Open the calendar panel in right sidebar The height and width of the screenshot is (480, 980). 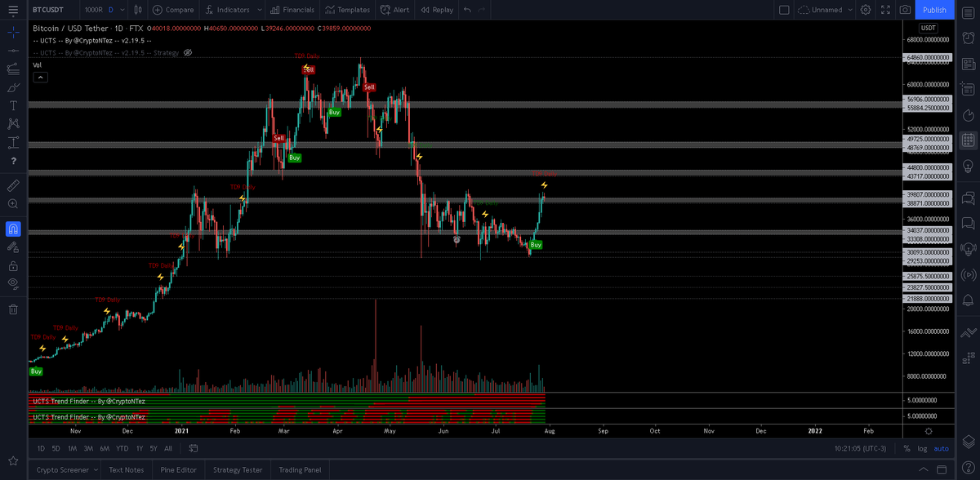pyautogui.click(x=968, y=140)
